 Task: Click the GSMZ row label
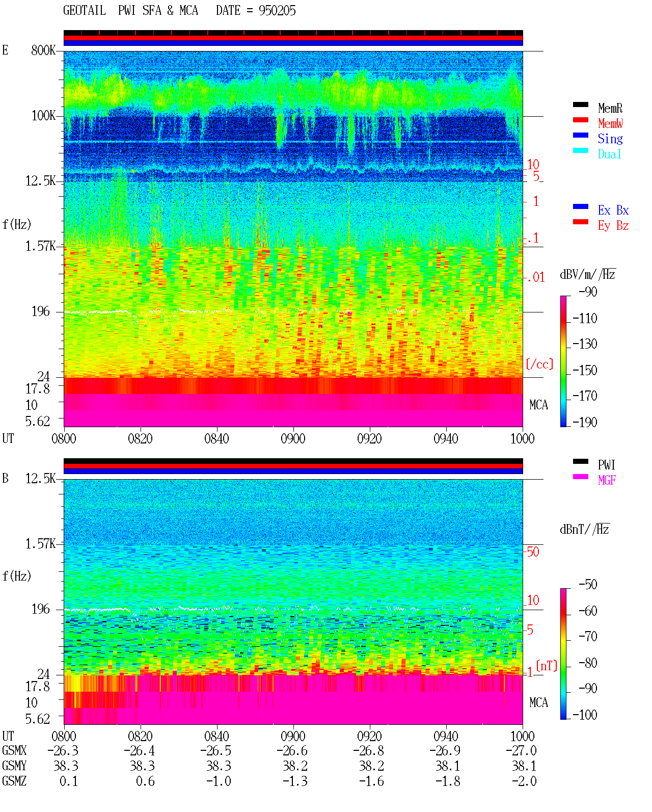pos(14,781)
